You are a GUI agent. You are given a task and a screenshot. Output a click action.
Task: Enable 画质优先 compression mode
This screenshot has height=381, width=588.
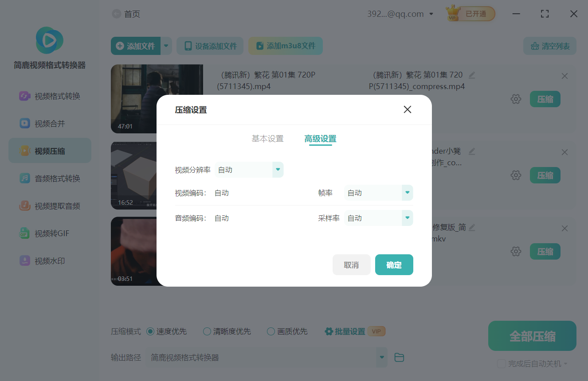(270, 331)
